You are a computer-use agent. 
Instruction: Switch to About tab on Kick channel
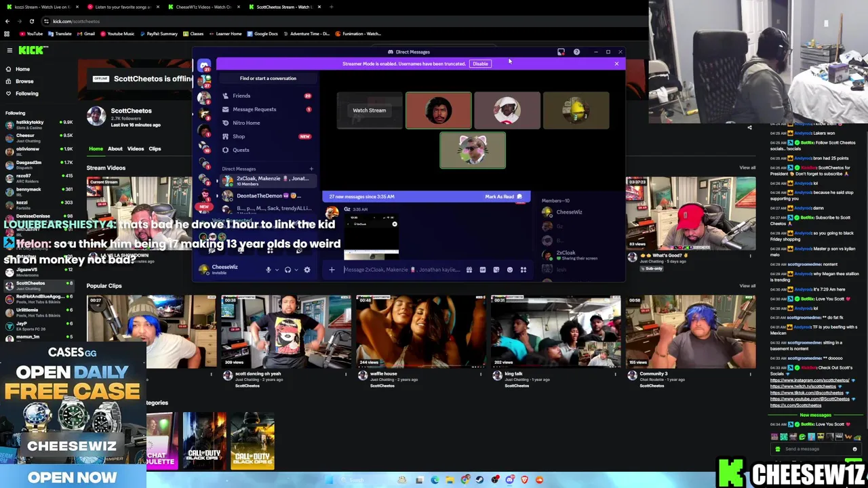[115, 149]
